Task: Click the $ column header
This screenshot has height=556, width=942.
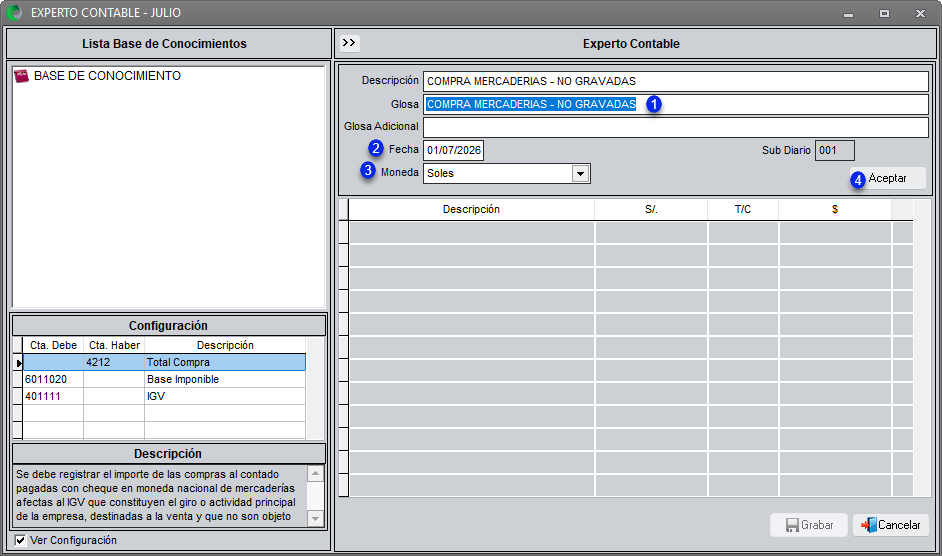Action: [835, 209]
